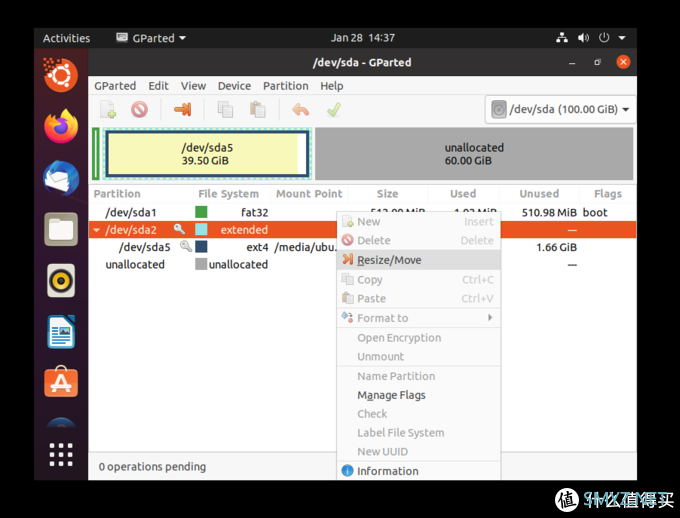Click the New partition toolbar icon
The height and width of the screenshot is (518, 680).
[x=108, y=109]
